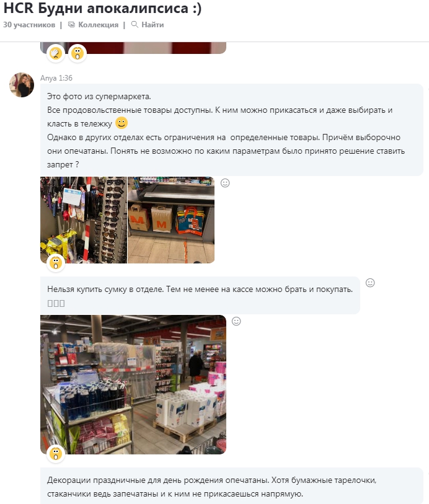
Task: Click the Это фото из супермаркета message
Action: pyautogui.click(x=231, y=130)
